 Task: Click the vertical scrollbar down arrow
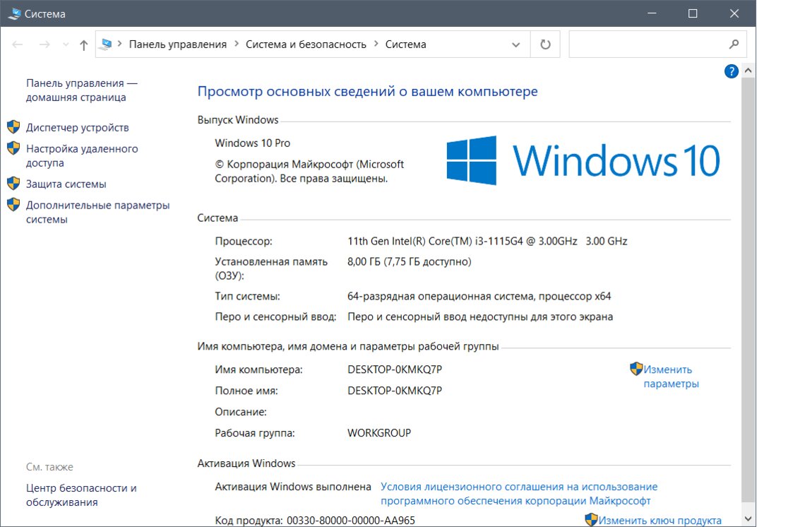(748, 519)
